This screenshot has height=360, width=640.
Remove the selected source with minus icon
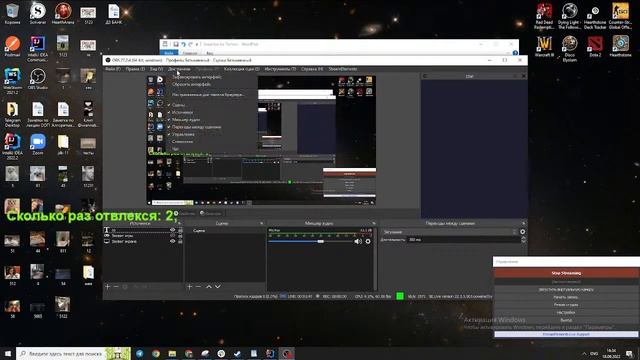tap(116, 287)
